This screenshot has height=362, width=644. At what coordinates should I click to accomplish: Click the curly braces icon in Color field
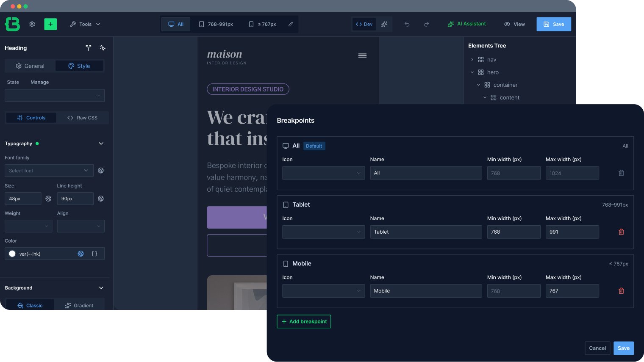[94, 254]
